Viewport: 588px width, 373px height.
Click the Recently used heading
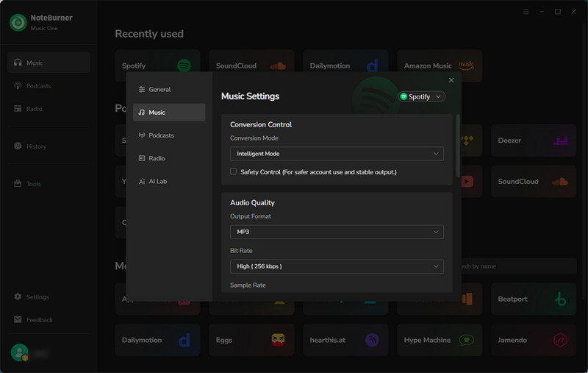coord(149,34)
